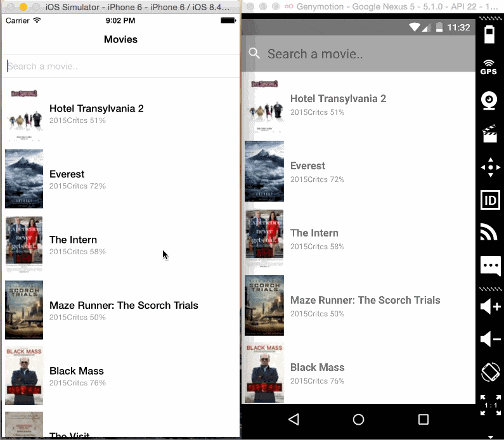Select Black Mass title on Android
Viewport: 504px width, 440px height.
[x=317, y=367]
